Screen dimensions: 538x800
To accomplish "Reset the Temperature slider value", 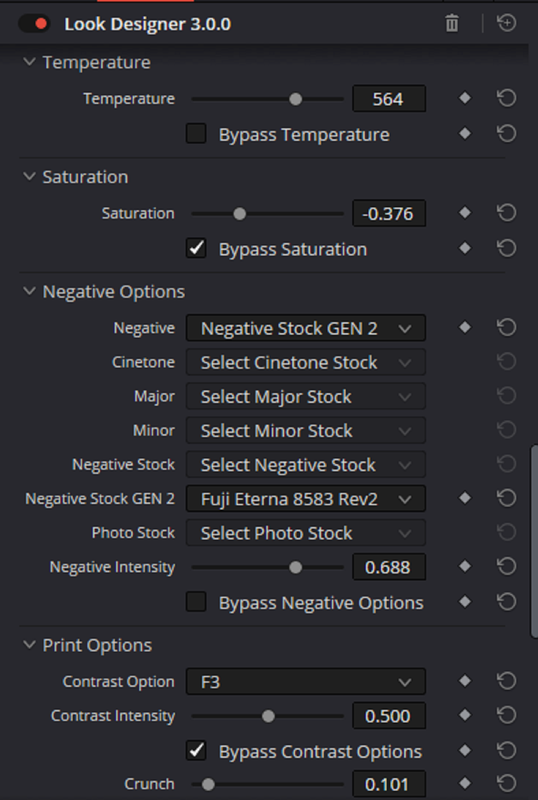I will [x=506, y=98].
